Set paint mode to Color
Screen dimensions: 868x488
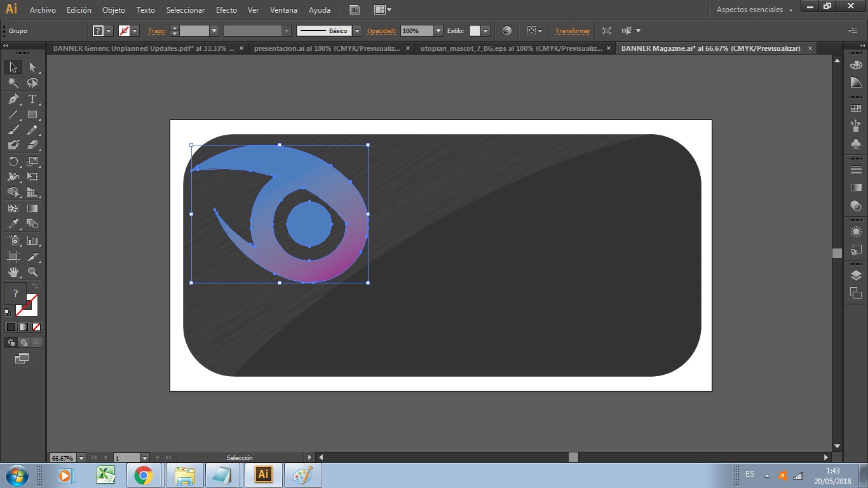click(11, 327)
